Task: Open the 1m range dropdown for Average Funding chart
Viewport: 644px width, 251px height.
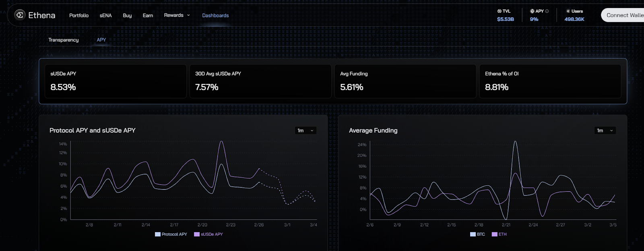Action: (605, 130)
